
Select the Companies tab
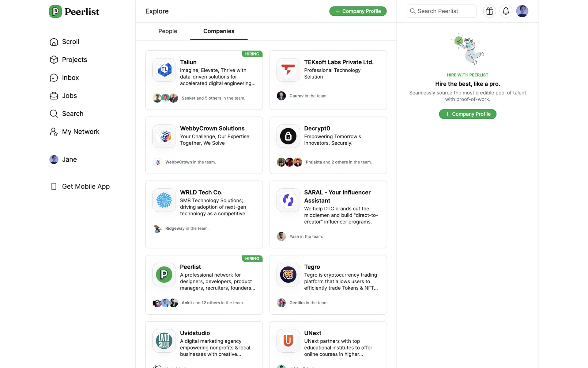(x=219, y=31)
